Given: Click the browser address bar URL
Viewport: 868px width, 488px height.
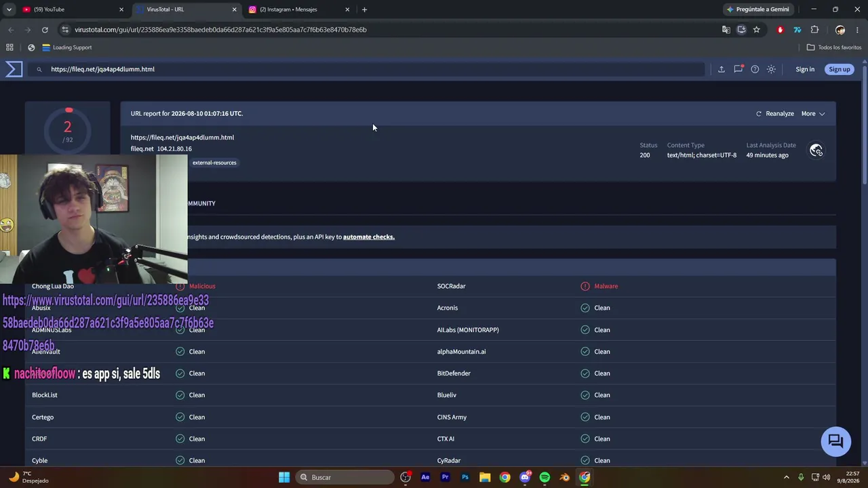Looking at the screenshot, I should click(220, 30).
